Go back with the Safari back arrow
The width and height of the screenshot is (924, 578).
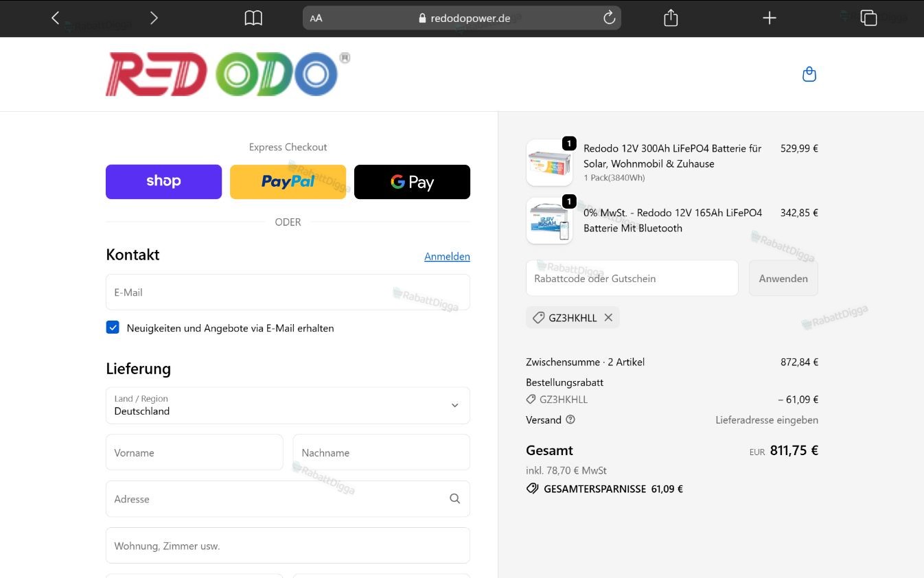(x=56, y=18)
